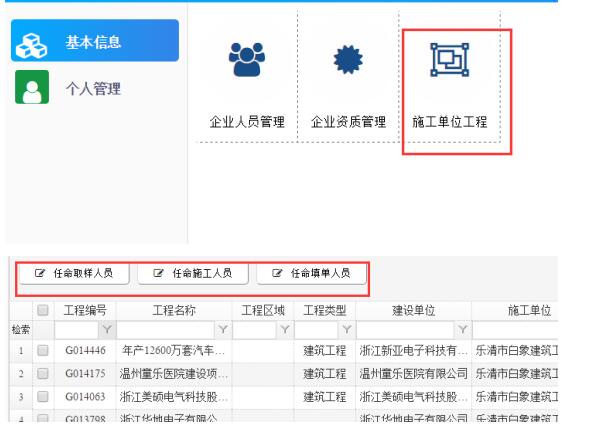594x437 pixels.
Task: Open 企业资质管理 badge icon
Action: point(348,59)
